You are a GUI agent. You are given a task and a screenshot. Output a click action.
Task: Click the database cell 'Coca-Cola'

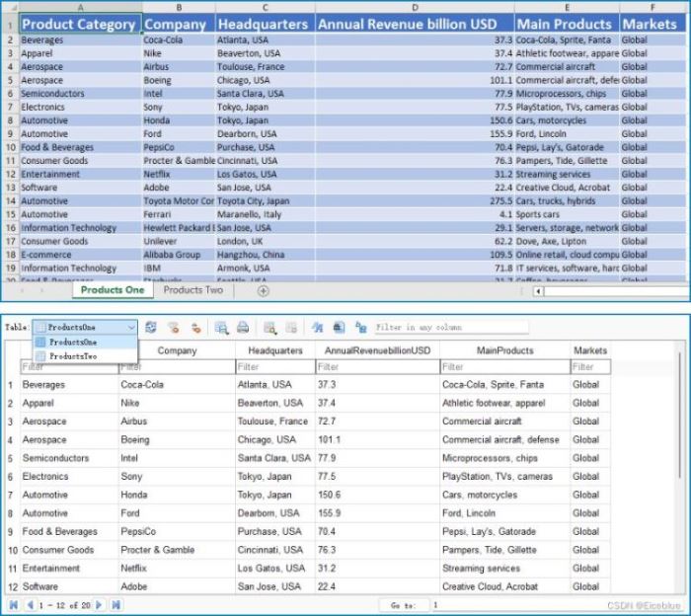[177, 385]
